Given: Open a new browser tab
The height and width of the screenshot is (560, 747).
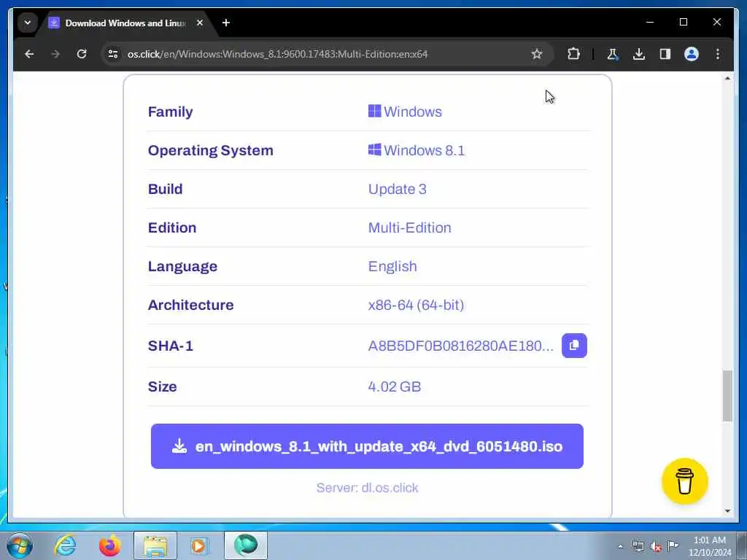Looking at the screenshot, I should click(226, 23).
